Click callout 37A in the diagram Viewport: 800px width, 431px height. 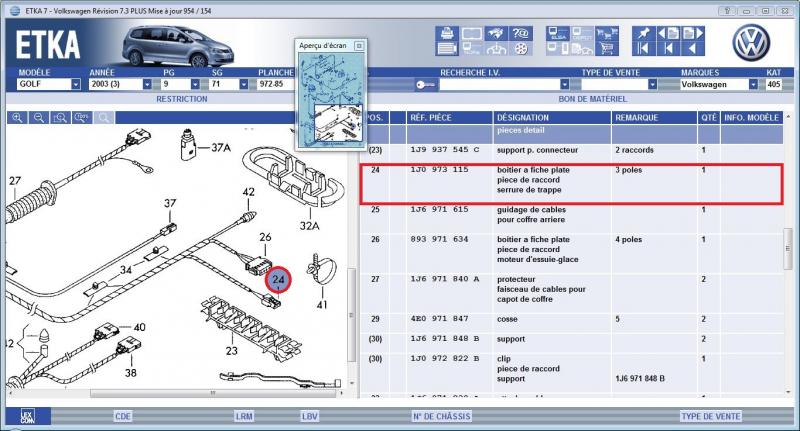[x=221, y=147]
